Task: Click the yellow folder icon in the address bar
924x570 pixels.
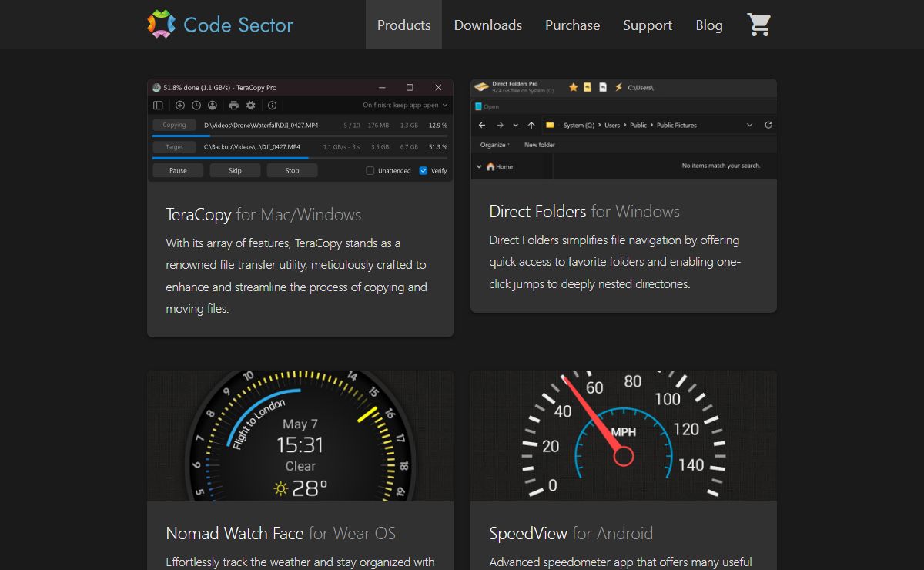Action: [550, 125]
